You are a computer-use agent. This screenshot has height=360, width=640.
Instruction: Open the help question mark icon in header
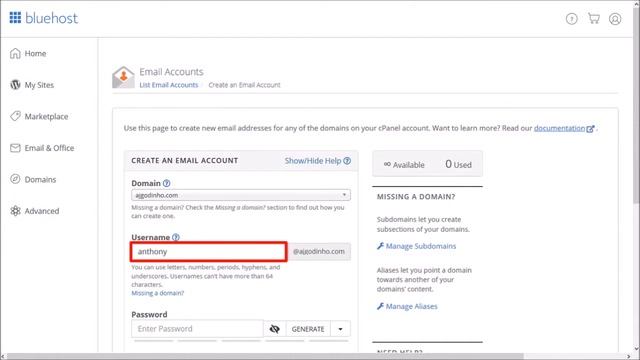tap(571, 19)
